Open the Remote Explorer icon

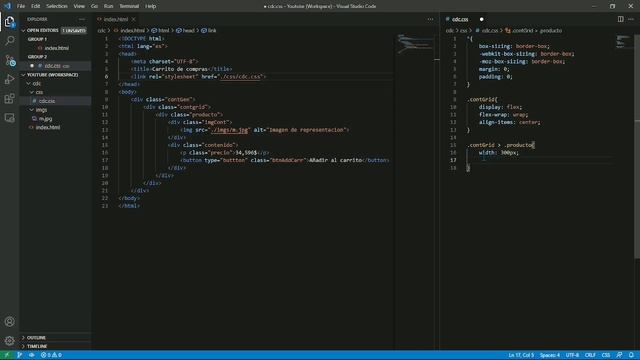[x=9, y=118]
